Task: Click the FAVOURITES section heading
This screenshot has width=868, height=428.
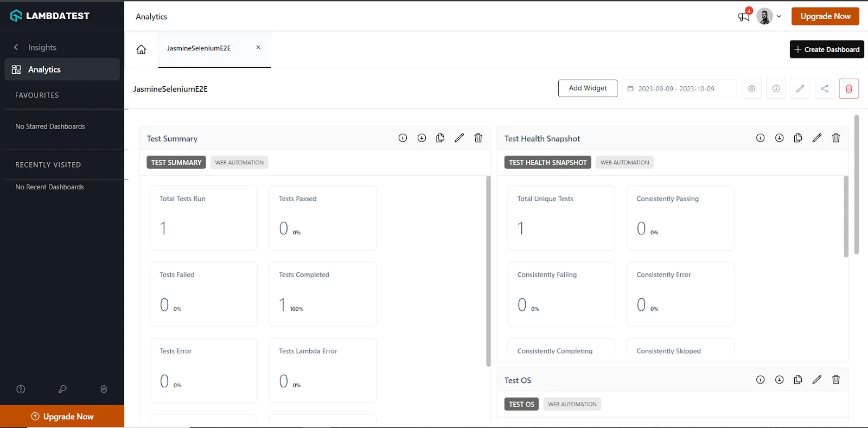Action: tap(37, 95)
